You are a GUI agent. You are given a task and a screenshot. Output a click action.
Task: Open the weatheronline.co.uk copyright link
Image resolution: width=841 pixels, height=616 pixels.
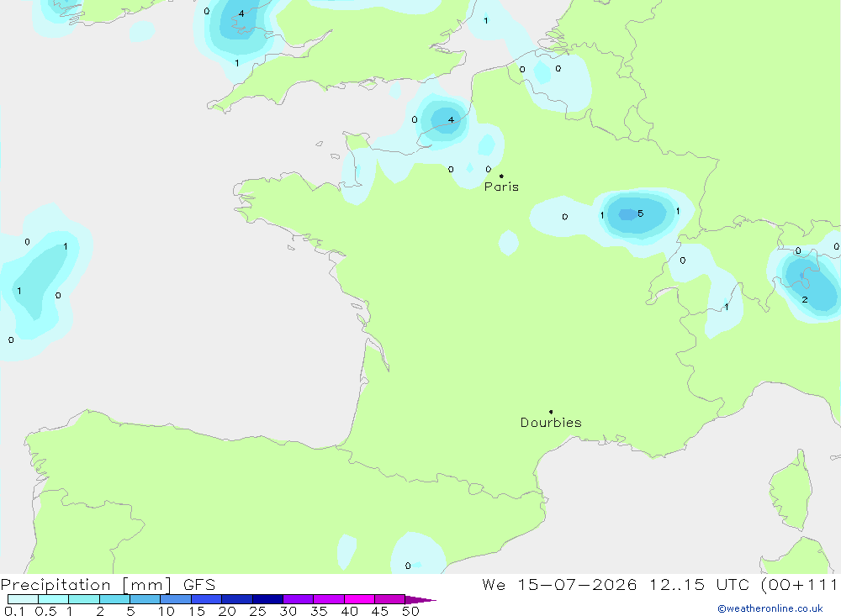pyautogui.click(x=770, y=608)
